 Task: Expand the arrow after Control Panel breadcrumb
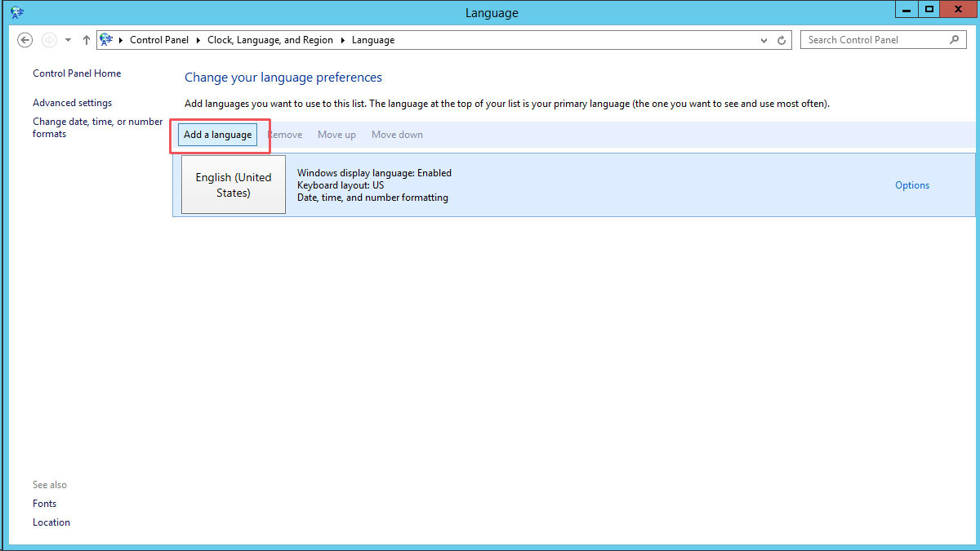[x=198, y=40]
